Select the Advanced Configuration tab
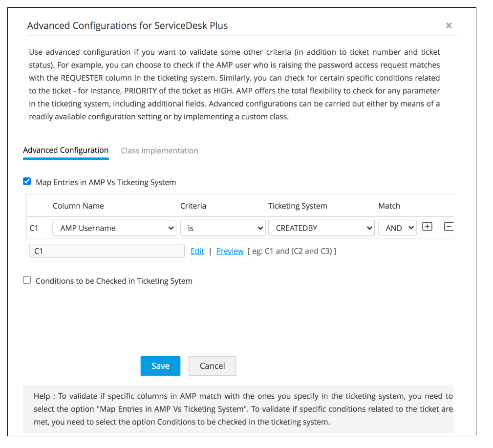The image size is (493, 448). [65, 150]
